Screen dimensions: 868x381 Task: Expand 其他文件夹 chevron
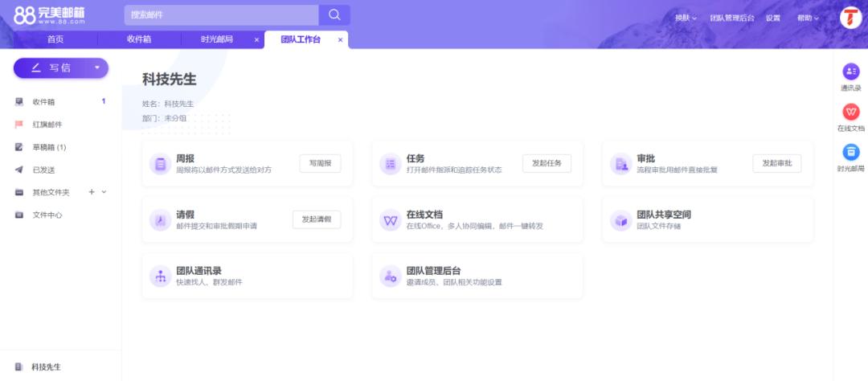tap(104, 192)
